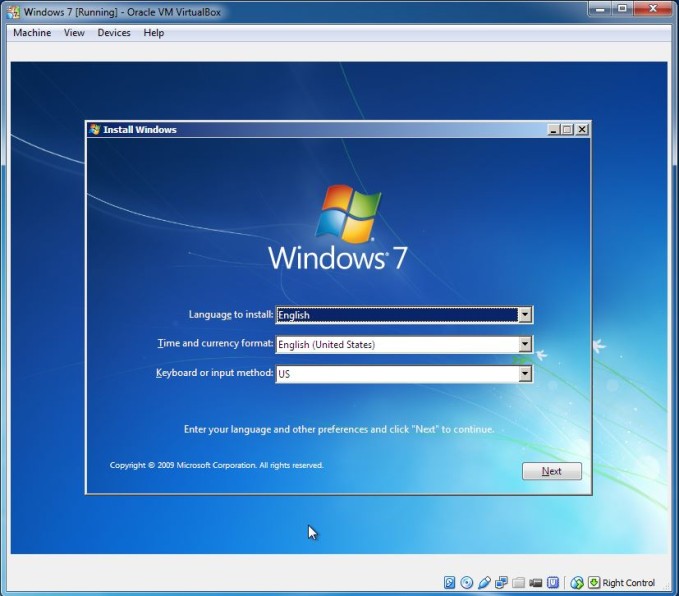This screenshot has height=596, width=679.
Task: Click the "Time and currency format:" label
Action: point(215,343)
